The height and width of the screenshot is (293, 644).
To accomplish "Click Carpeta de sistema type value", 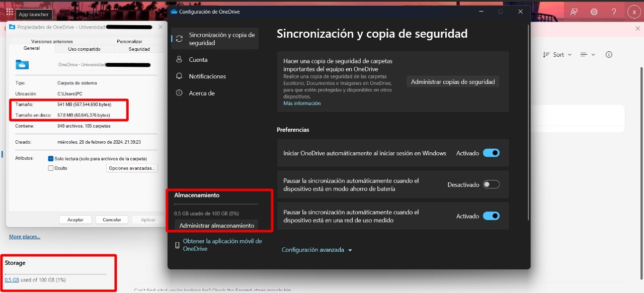I will point(77,83).
